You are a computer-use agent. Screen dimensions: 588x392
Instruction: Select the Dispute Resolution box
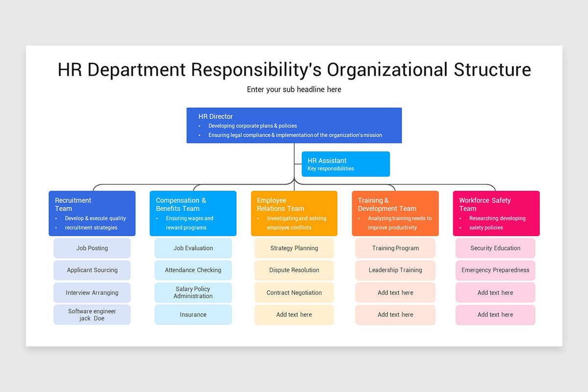click(294, 270)
